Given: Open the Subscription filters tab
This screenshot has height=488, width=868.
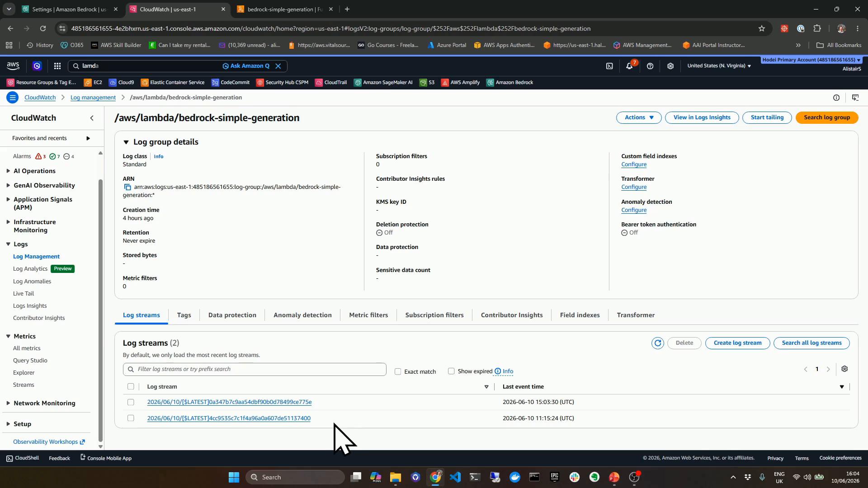Looking at the screenshot, I should (434, 315).
